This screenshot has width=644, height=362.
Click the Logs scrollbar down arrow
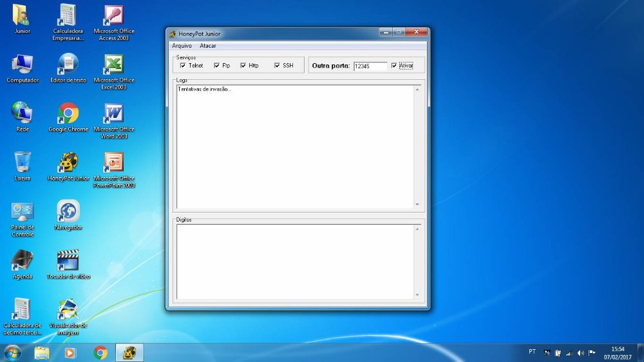[x=417, y=204]
